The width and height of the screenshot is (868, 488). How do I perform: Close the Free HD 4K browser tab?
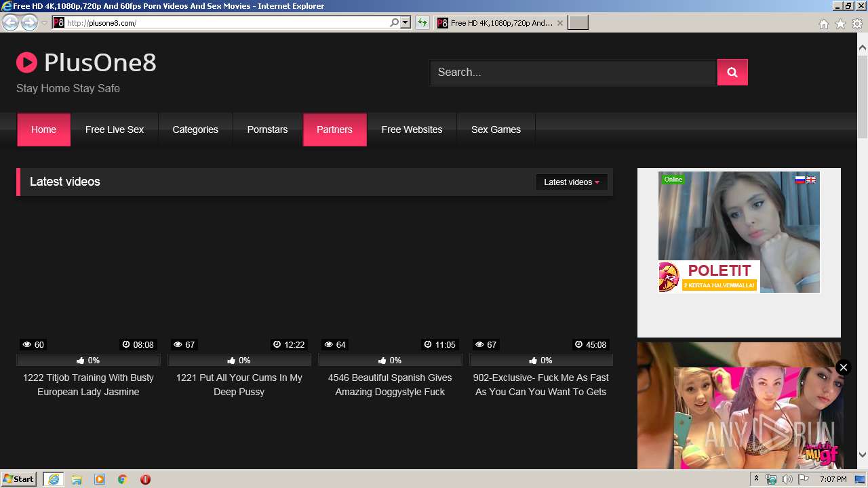[559, 23]
